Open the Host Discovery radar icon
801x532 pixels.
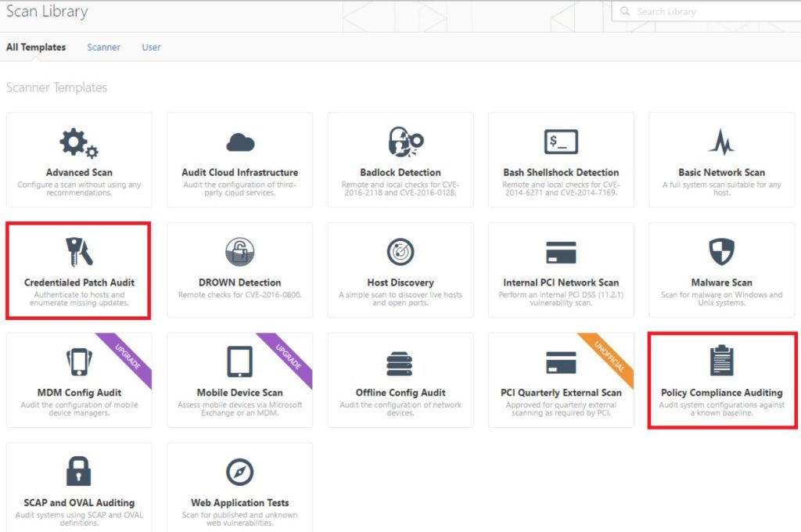(400, 252)
